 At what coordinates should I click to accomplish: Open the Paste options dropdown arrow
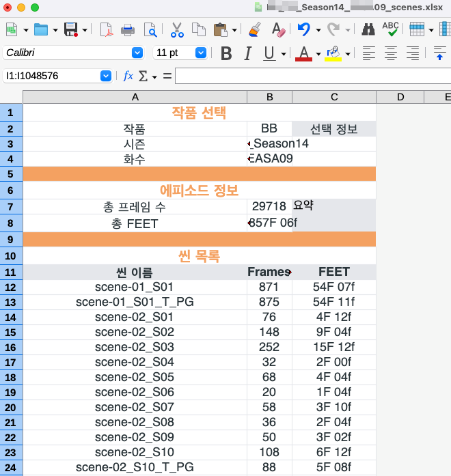pyautogui.click(x=234, y=30)
